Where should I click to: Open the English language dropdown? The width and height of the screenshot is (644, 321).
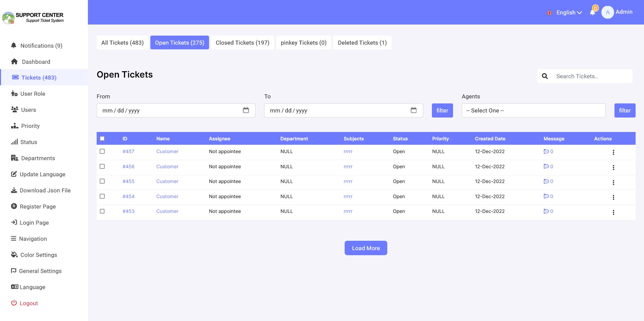[x=569, y=12]
